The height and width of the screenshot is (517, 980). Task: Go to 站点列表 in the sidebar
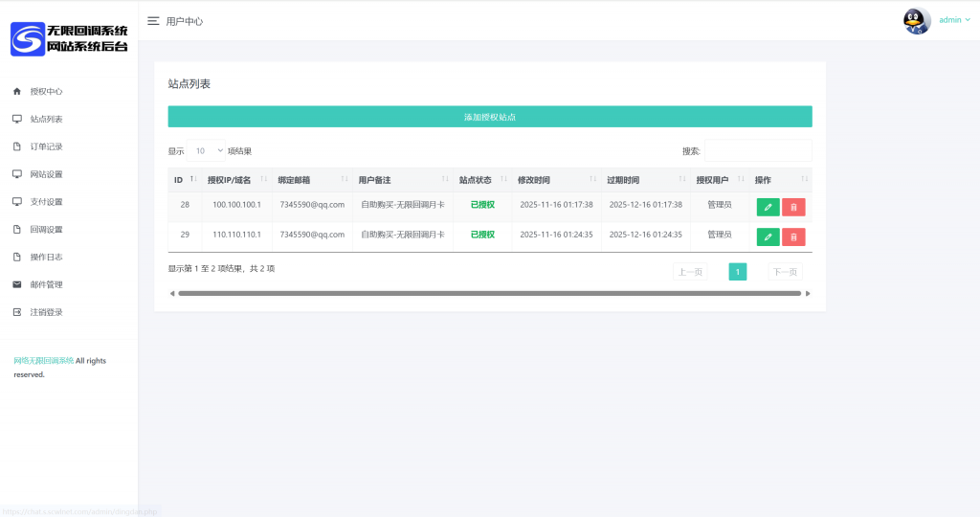(46, 119)
